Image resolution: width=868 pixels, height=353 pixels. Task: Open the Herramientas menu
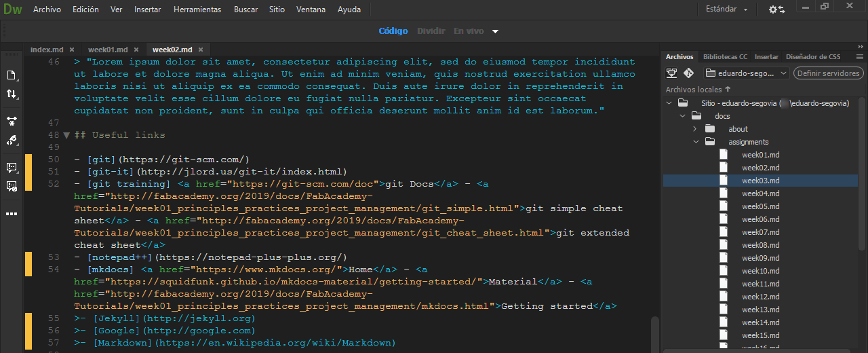[x=197, y=10]
